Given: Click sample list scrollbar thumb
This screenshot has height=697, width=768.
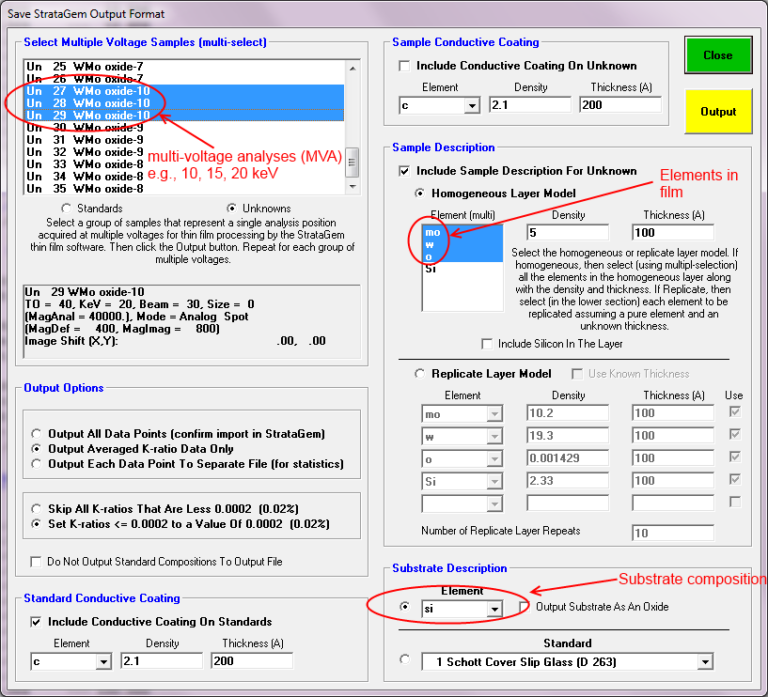Looking at the screenshot, I should click(x=353, y=163).
